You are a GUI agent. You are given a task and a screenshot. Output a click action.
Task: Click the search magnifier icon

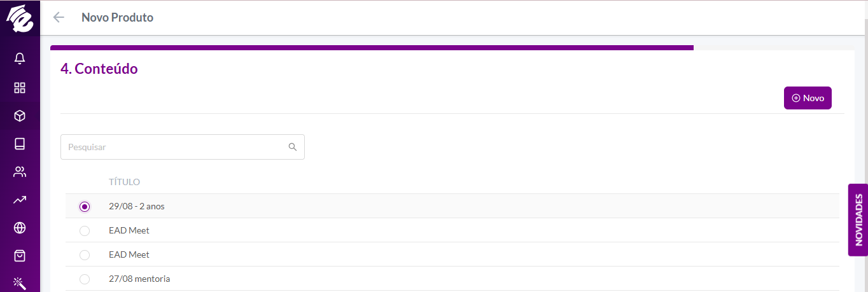[293, 147]
